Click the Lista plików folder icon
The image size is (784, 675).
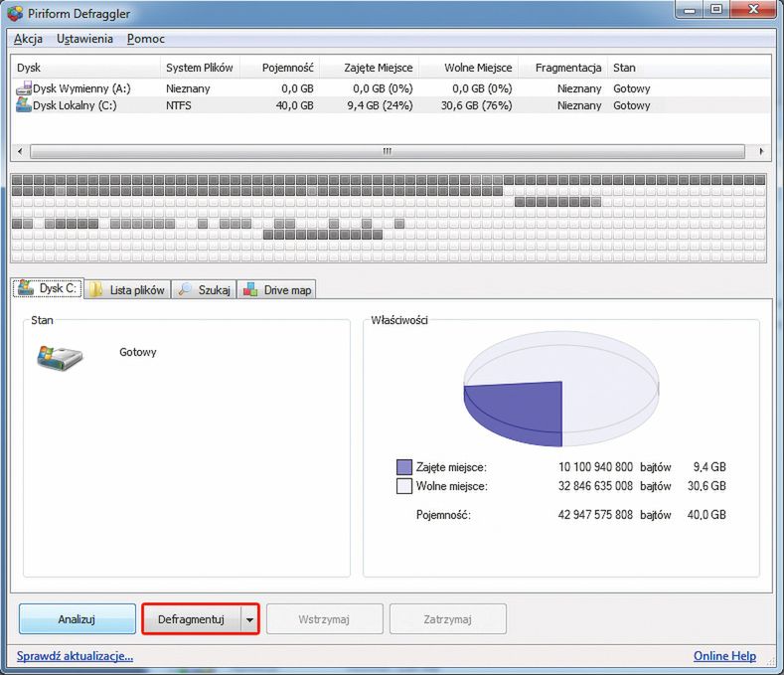(96, 289)
